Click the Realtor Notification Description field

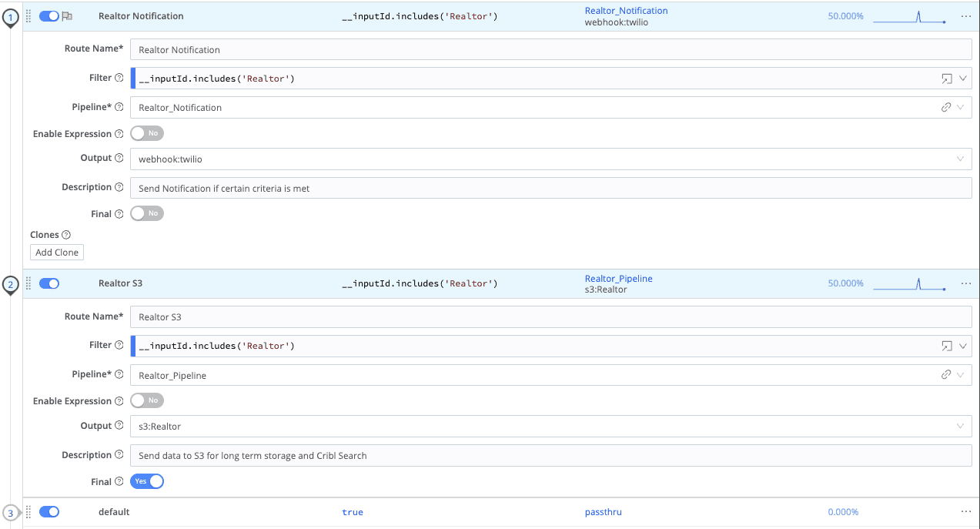(x=550, y=189)
